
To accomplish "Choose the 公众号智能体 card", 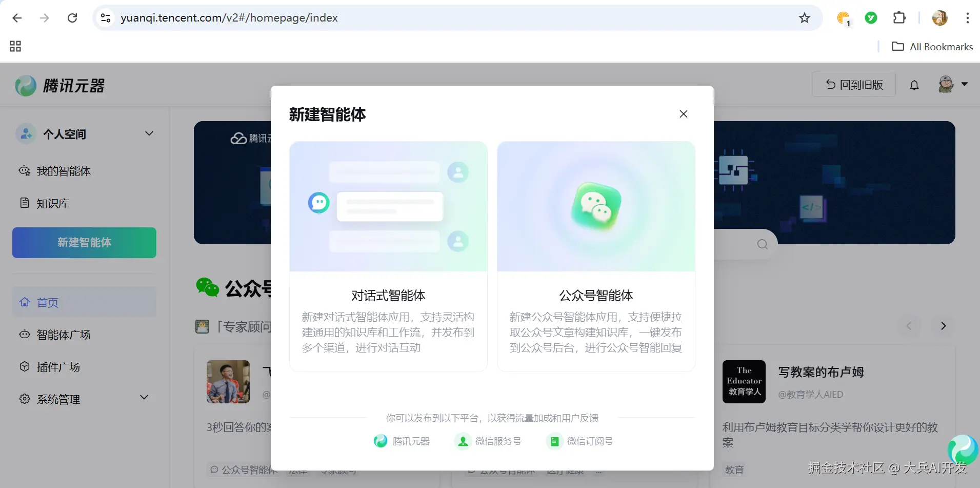I will [x=596, y=256].
